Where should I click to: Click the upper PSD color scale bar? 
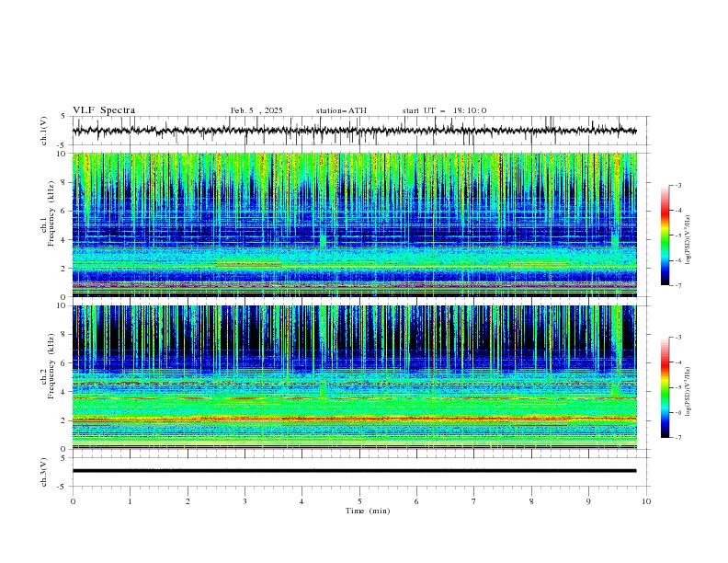(665, 236)
